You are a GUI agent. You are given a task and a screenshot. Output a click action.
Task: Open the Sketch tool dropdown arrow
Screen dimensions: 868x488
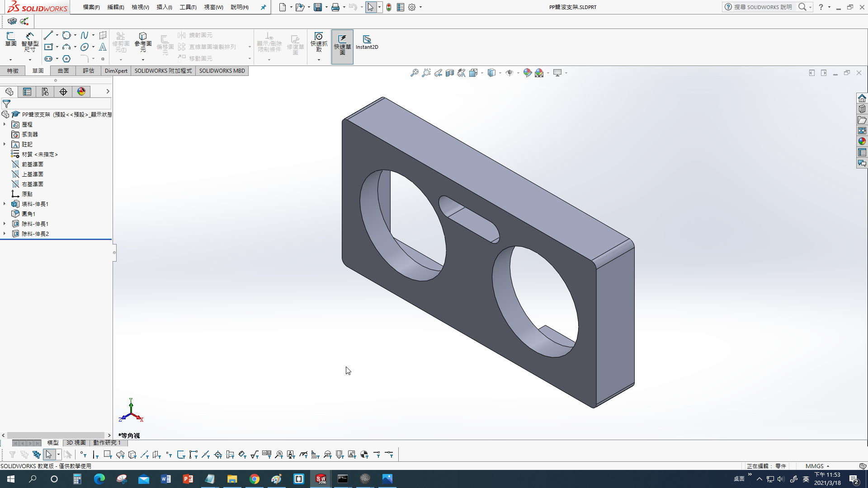tap(10, 60)
